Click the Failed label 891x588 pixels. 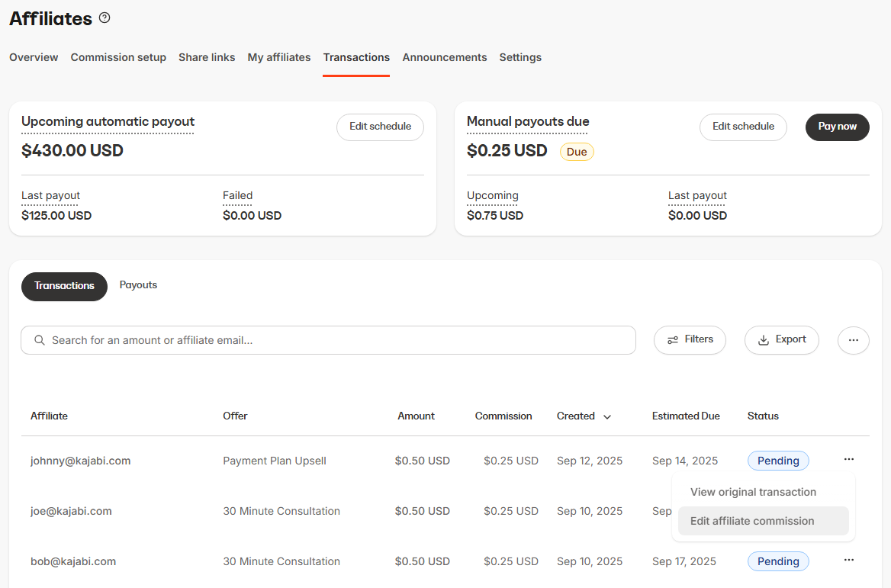pos(237,195)
